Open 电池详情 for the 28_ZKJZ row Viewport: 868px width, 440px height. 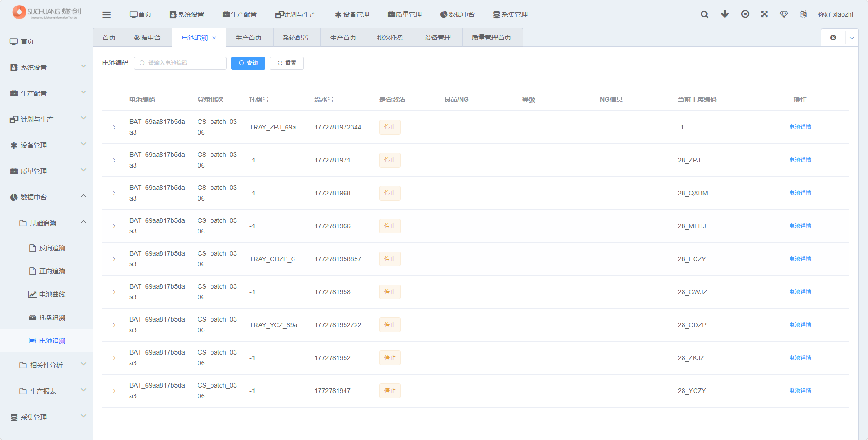(x=800, y=358)
